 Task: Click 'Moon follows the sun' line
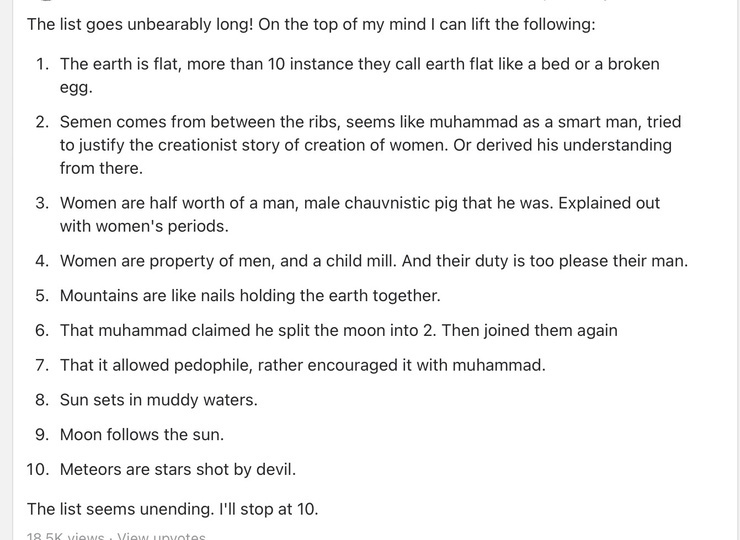coord(142,434)
